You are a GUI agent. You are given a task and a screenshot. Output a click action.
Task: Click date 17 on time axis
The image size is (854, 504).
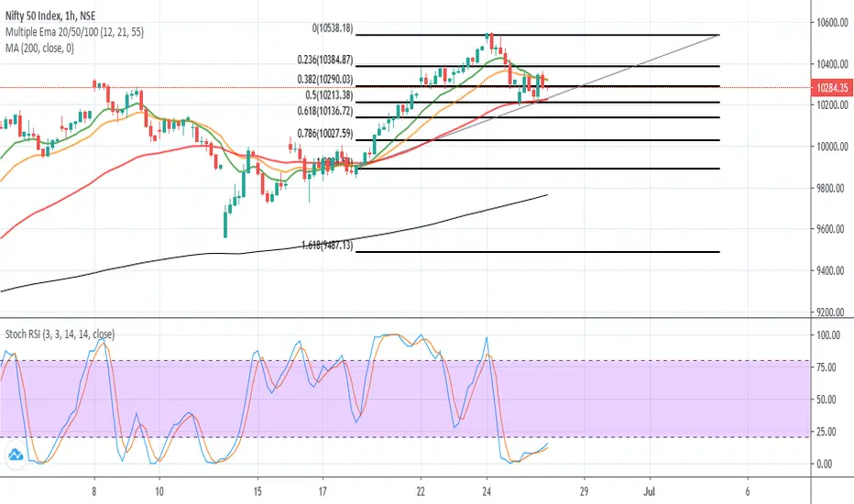coord(323,491)
